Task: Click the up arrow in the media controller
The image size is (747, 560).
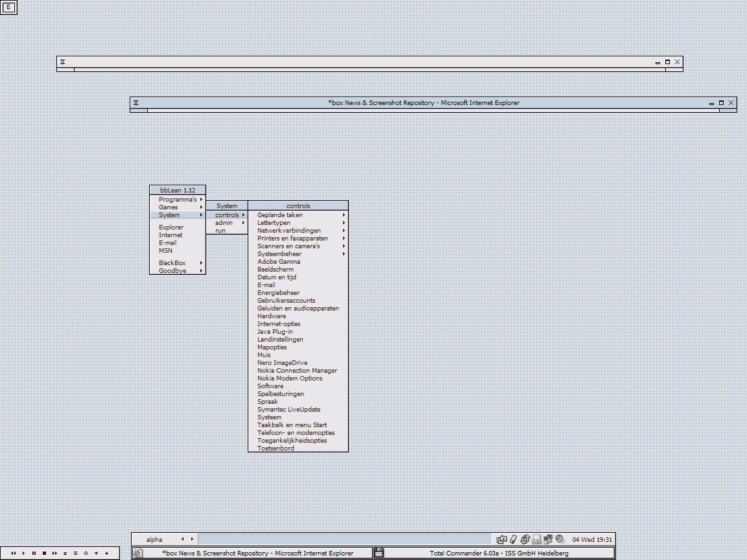Action: pyautogui.click(x=96, y=554)
